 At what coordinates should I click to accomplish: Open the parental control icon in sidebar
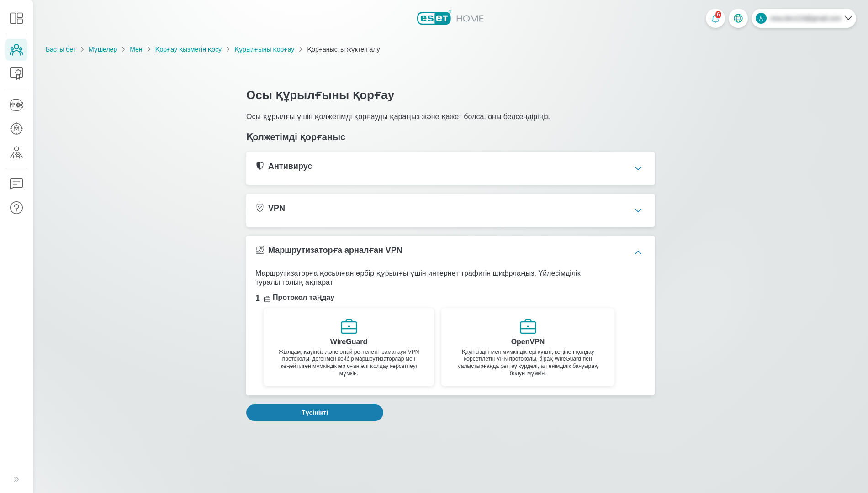click(16, 152)
